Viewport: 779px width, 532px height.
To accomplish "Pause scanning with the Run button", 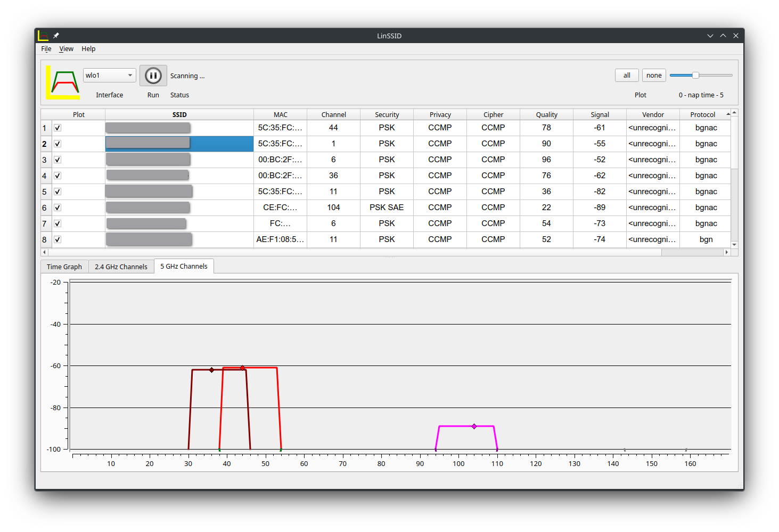I will pyautogui.click(x=153, y=76).
